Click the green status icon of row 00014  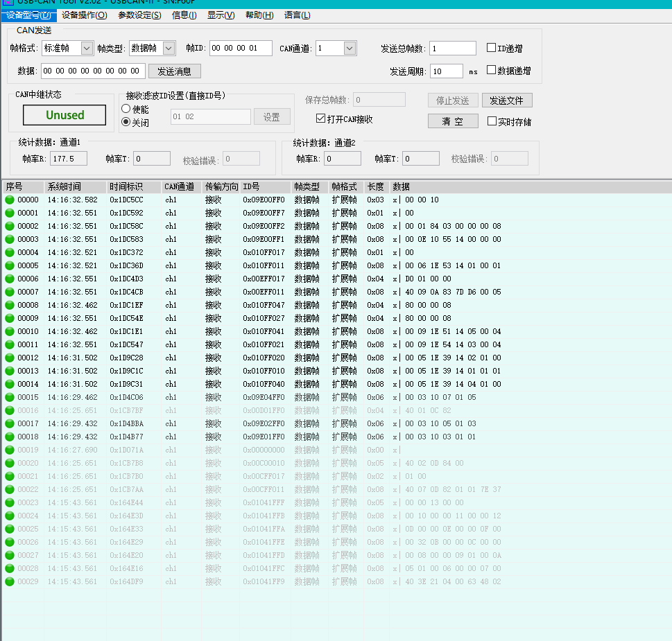[10, 384]
